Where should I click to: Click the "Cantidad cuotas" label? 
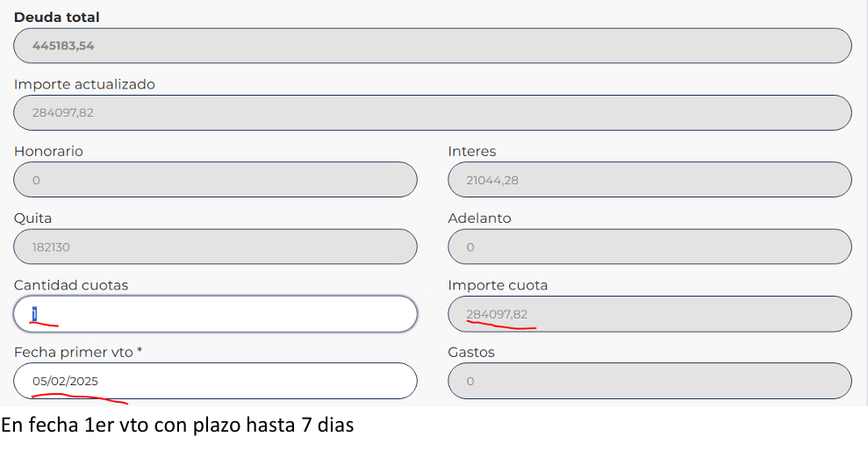(x=71, y=285)
